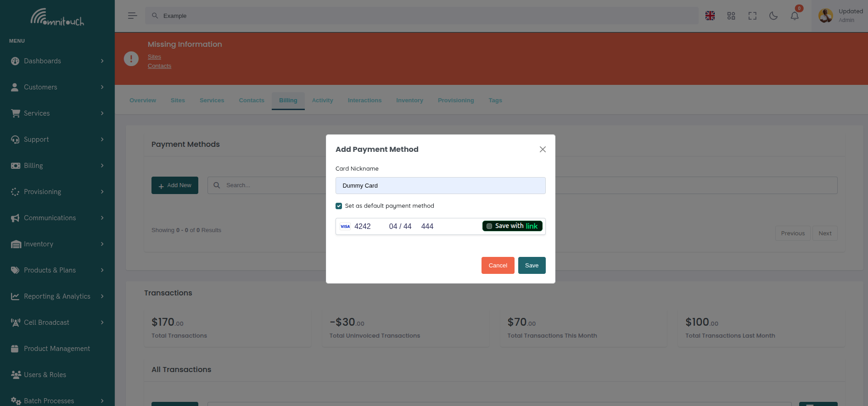Open the language flag selector
The image size is (868, 406).
(710, 16)
